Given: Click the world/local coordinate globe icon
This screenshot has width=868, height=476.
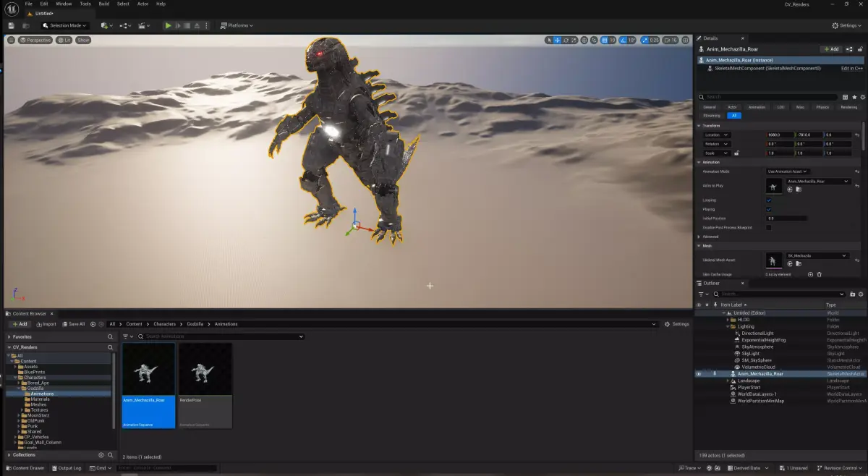Looking at the screenshot, I should pos(584,40).
